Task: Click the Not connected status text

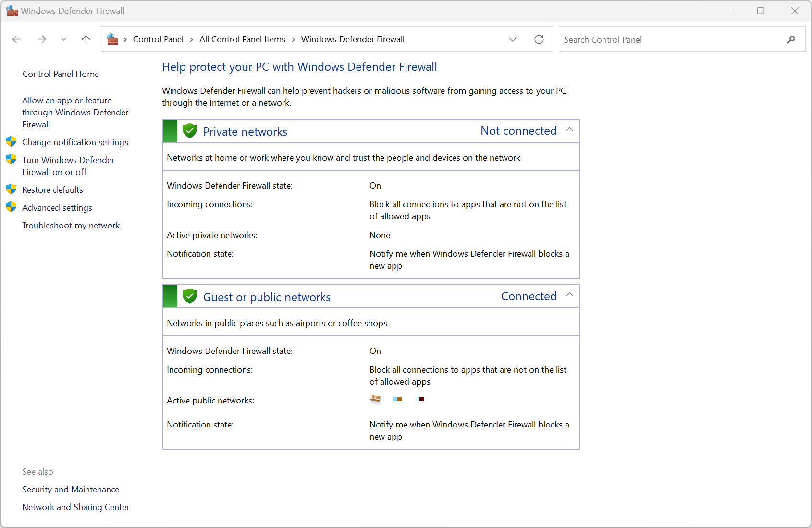Action: pos(518,131)
